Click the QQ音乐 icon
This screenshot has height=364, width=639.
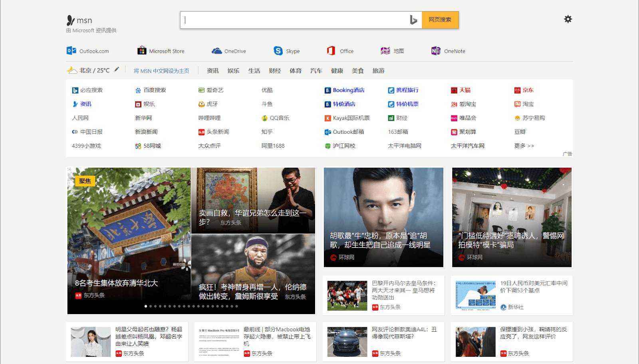pyautogui.click(x=264, y=118)
